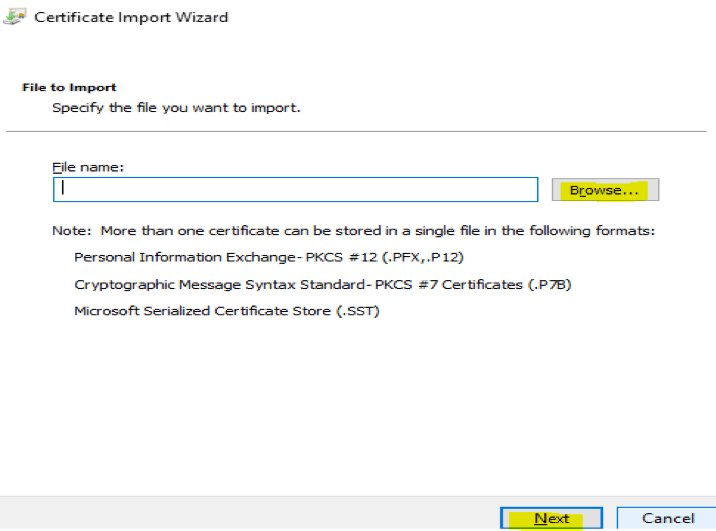Click the Note about multiple certificate formats

click(353, 231)
